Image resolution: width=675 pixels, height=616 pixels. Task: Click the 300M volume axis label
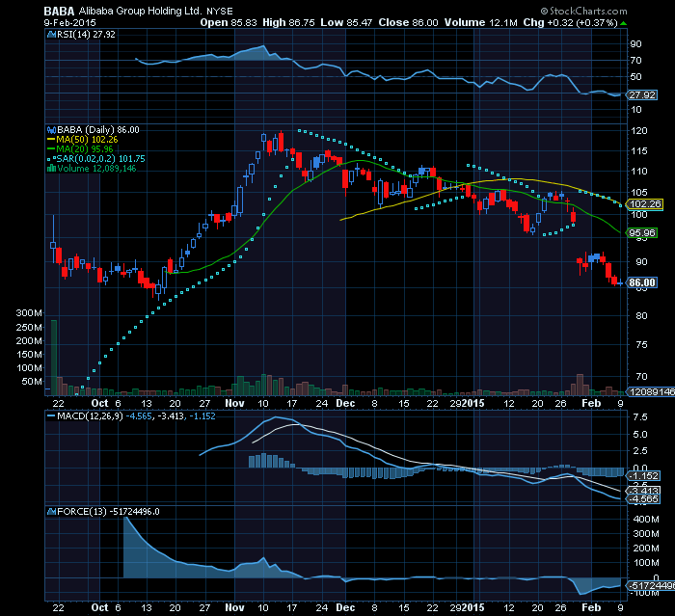29,313
